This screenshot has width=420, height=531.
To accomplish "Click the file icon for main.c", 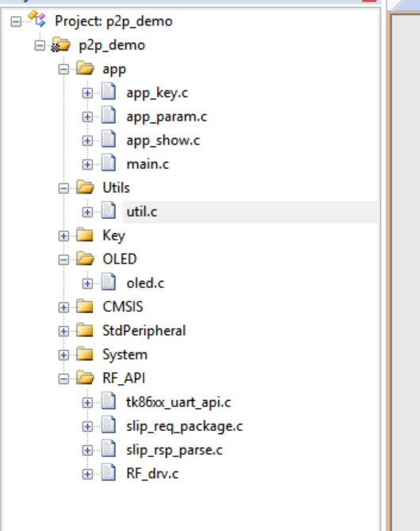I will [109, 163].
